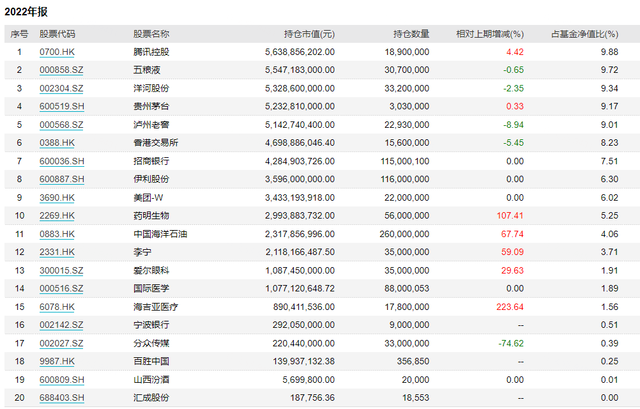Click the 持仓数量 column header
Screen dimensions: 640x409
point(411,34)
